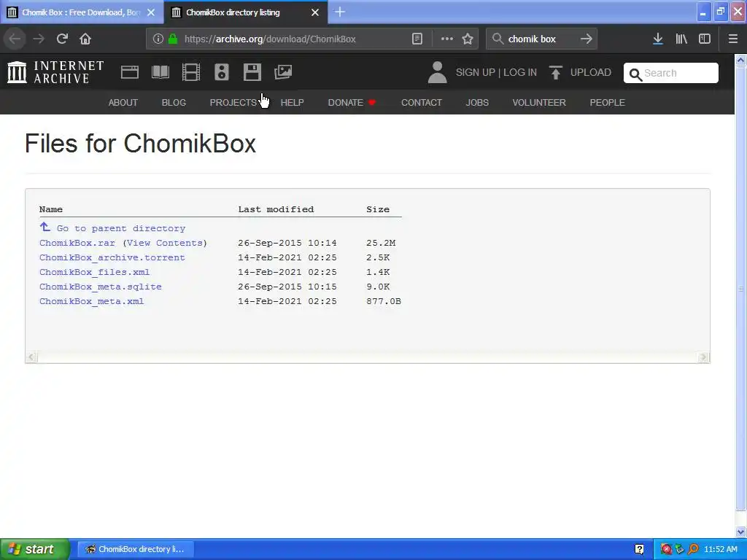Download ChomikBox.rar file link
Screen dimensions: 747x560
(x=77, y=243)
